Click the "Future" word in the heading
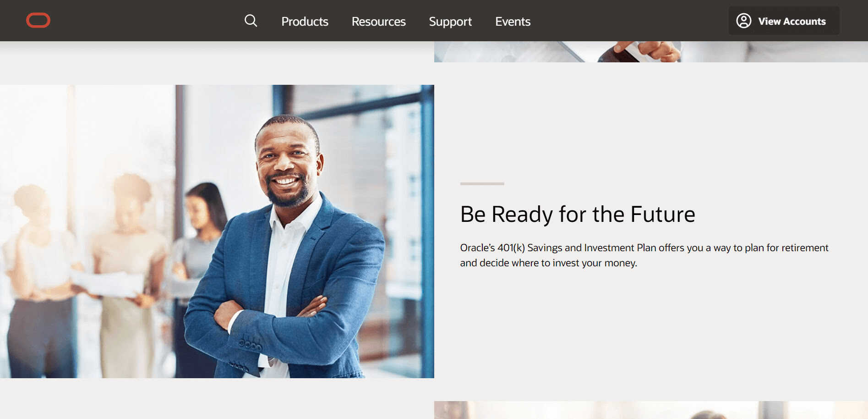The image size is (868, 419). coord(663,214)
